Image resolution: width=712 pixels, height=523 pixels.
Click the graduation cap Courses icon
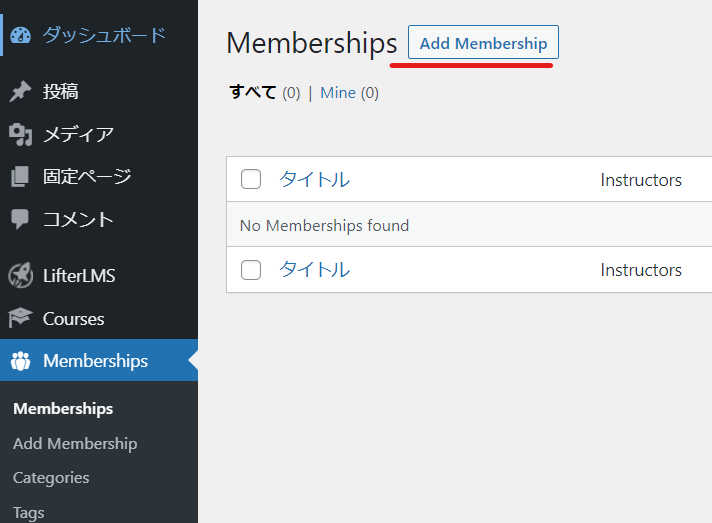(20, 318)
